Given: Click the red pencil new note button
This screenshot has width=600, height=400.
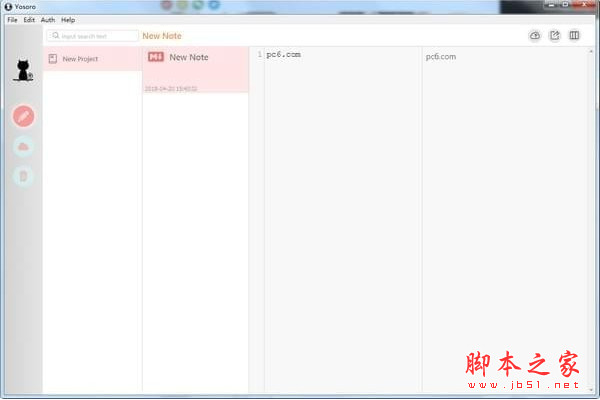Looking at the screenshot, I should coord(23,116).
